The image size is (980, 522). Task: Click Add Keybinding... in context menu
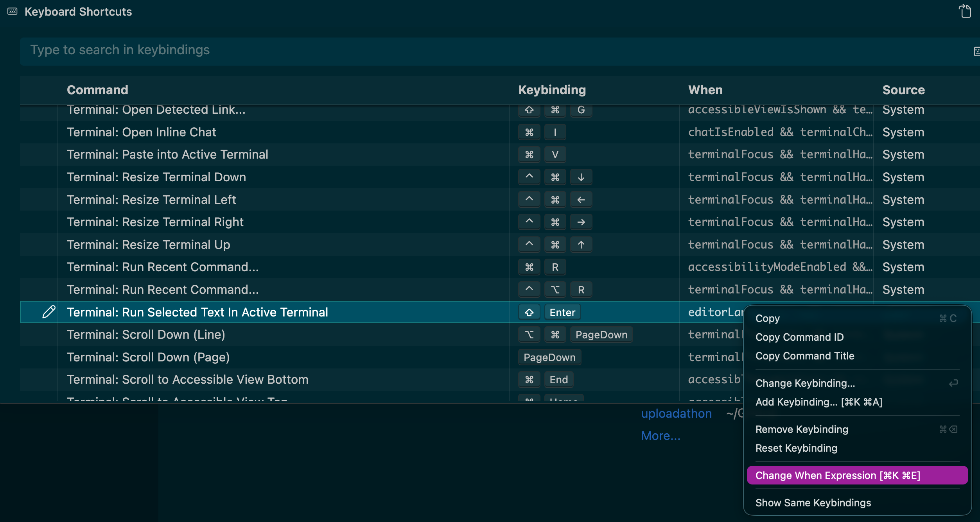[818, 402]
